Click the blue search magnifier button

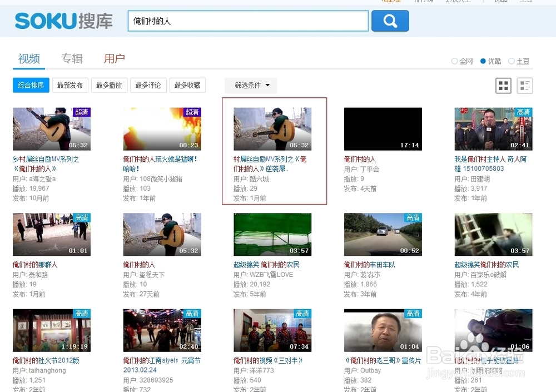(x=390, y=21)
